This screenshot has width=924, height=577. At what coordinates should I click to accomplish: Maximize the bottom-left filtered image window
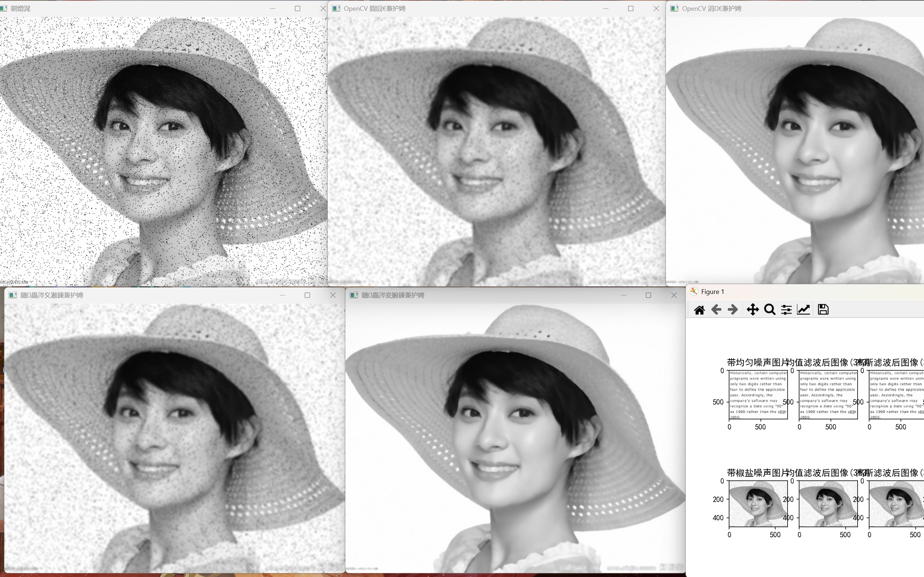pyautogui.click(x=308, y=295)
